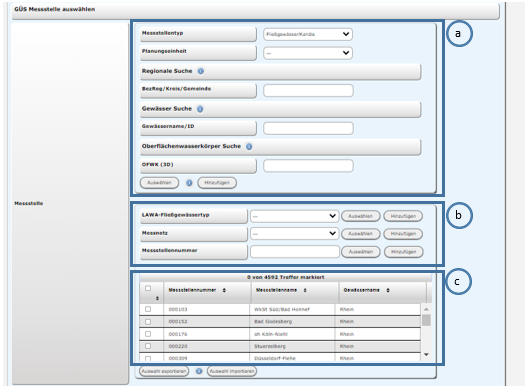Click the Gewässer Suche section header
This screenshot has width=525, height=389.
click(x=280, y=109)
